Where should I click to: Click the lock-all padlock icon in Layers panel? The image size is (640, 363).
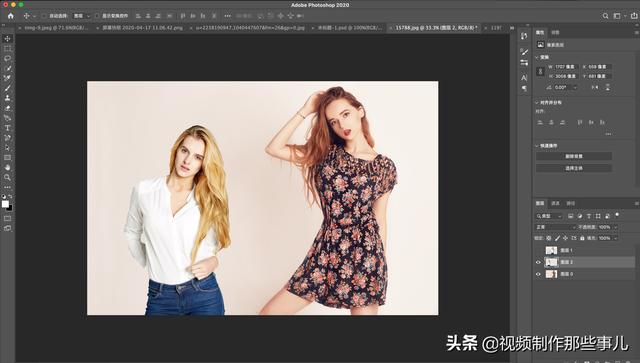[x=582, y=238]
